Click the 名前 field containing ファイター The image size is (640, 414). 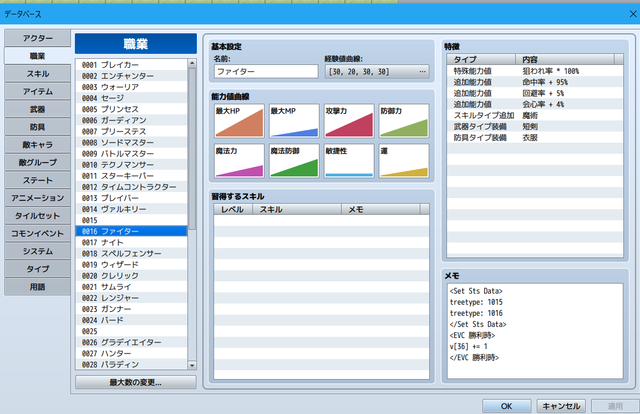click(x=266, y=71)
